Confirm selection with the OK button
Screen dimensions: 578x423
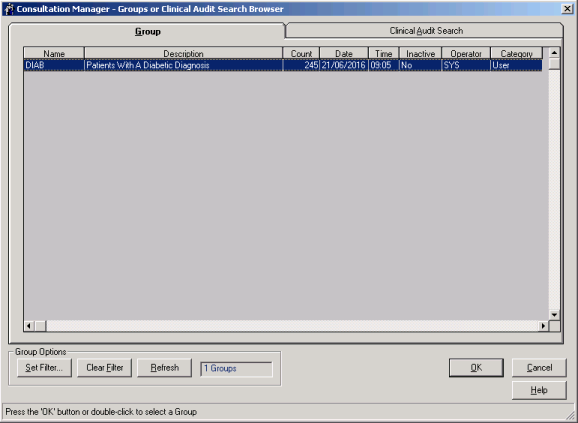(x=476, y=368)
